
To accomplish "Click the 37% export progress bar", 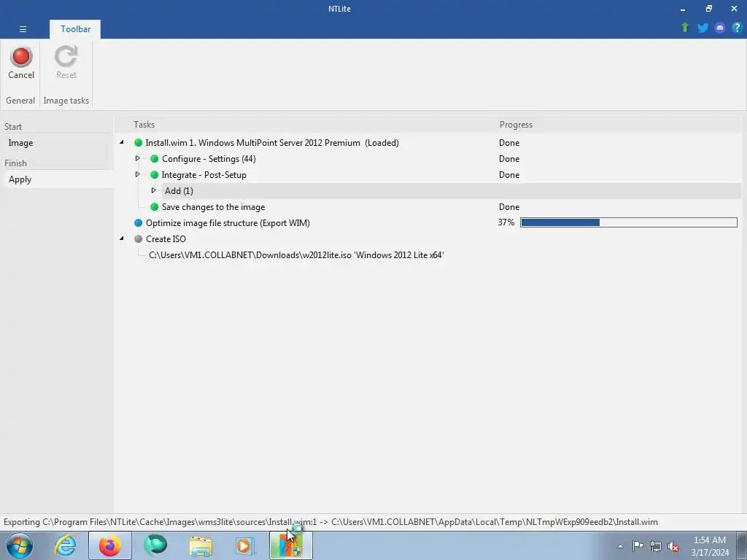I will coord(629,222).
